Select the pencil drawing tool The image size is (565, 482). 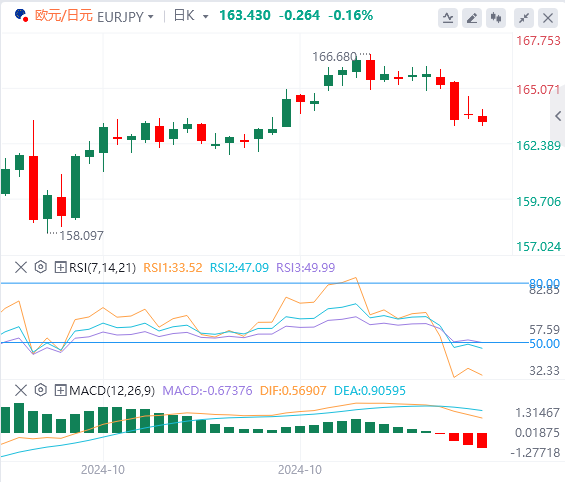point(472,18)
